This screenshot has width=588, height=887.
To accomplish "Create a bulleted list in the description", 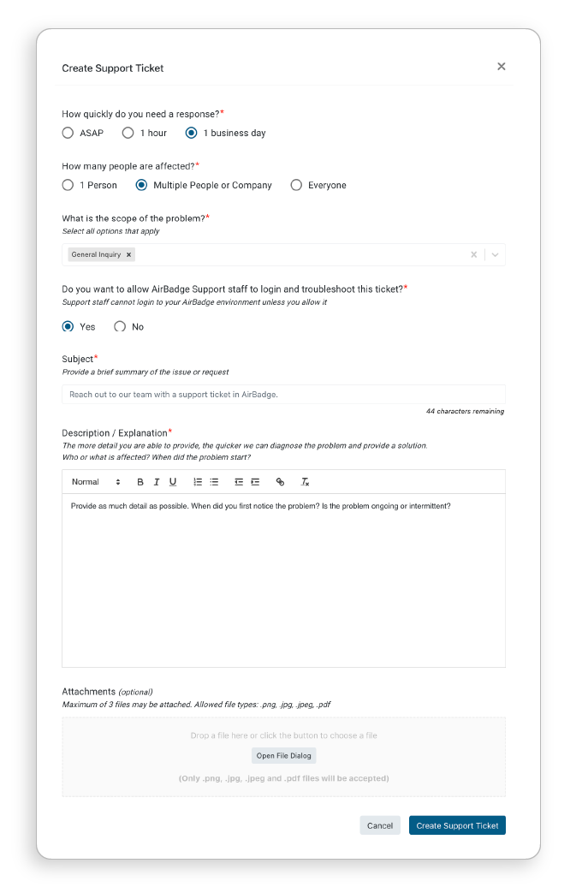I will pos(214,481).
